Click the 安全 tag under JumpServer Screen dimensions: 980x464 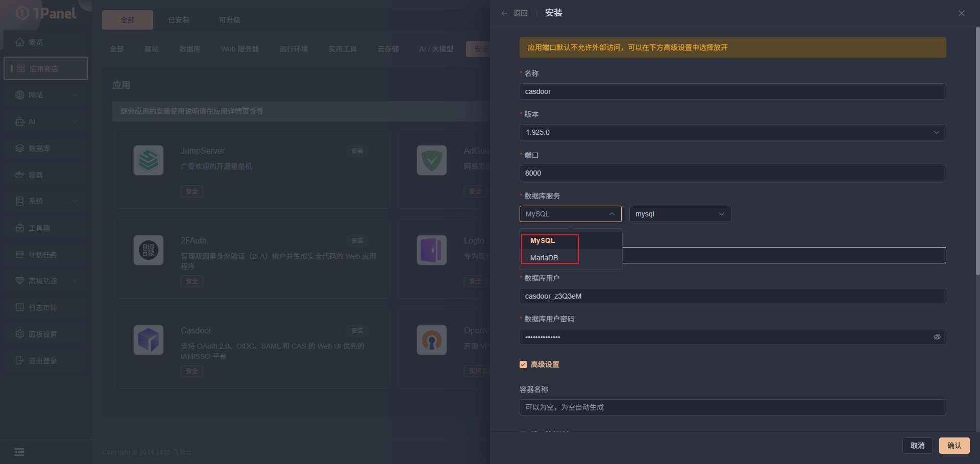[x=192, y=191]
